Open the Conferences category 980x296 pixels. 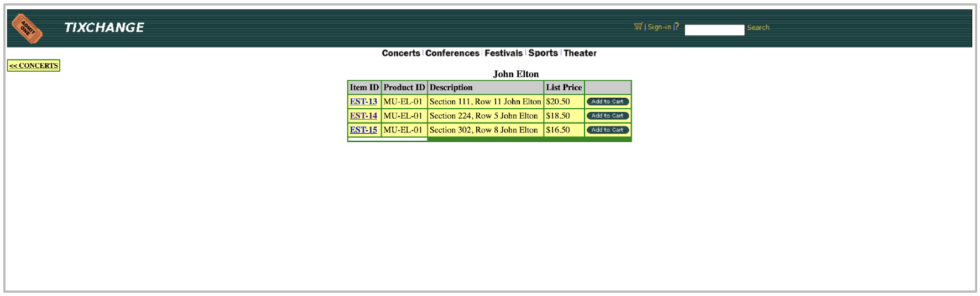[452, 53]
